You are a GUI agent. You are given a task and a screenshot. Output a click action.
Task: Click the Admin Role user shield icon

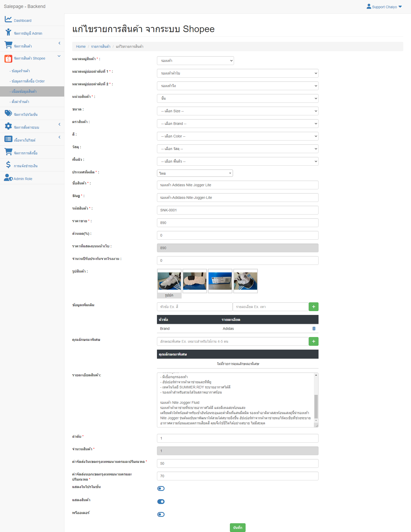(8, 178)
